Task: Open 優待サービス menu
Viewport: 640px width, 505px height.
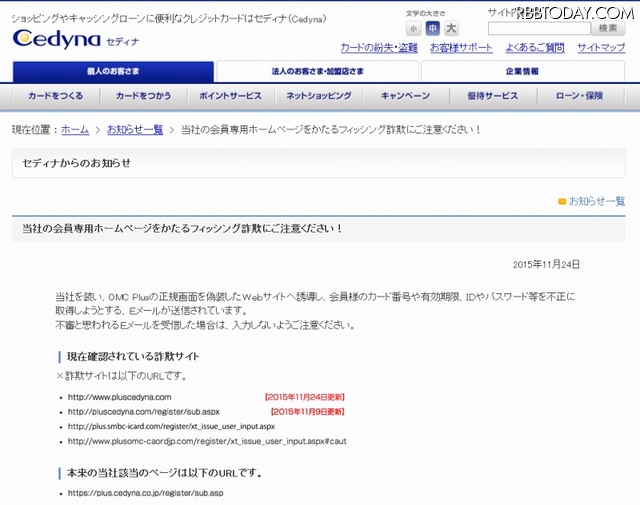Action: tap(493, 96)
